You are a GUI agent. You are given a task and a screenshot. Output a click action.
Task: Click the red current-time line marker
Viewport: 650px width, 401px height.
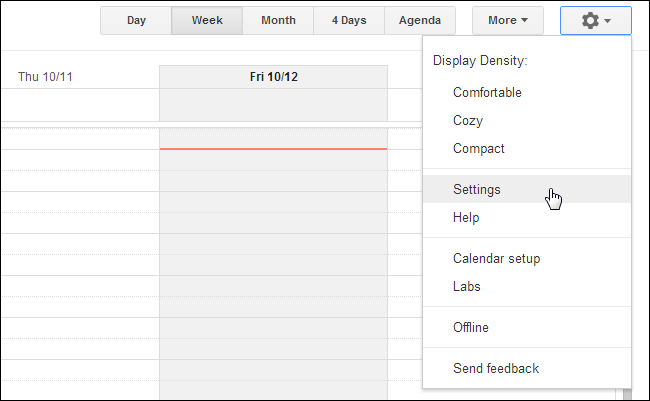[x=273, y=149]
